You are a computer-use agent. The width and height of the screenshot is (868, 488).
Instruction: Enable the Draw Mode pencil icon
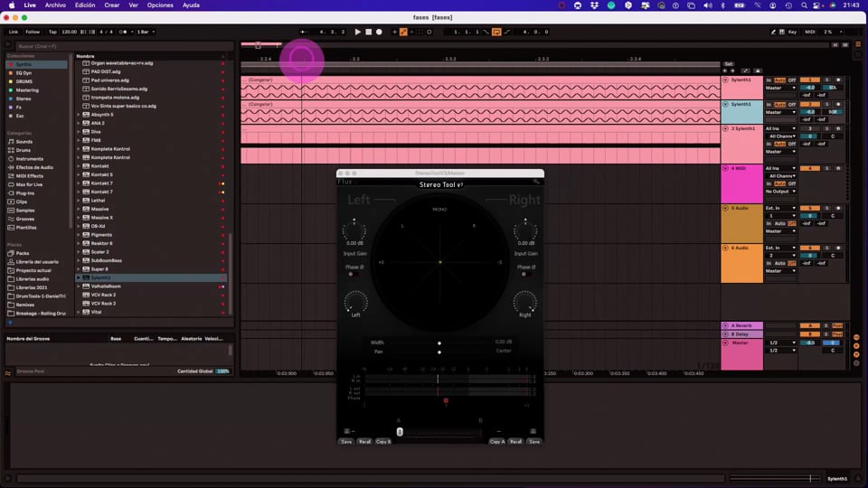(x=773, y=33)
